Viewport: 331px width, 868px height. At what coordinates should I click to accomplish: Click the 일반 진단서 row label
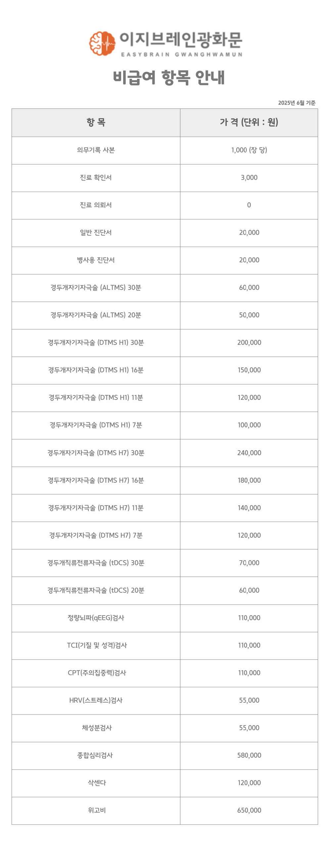click(96, 233)
